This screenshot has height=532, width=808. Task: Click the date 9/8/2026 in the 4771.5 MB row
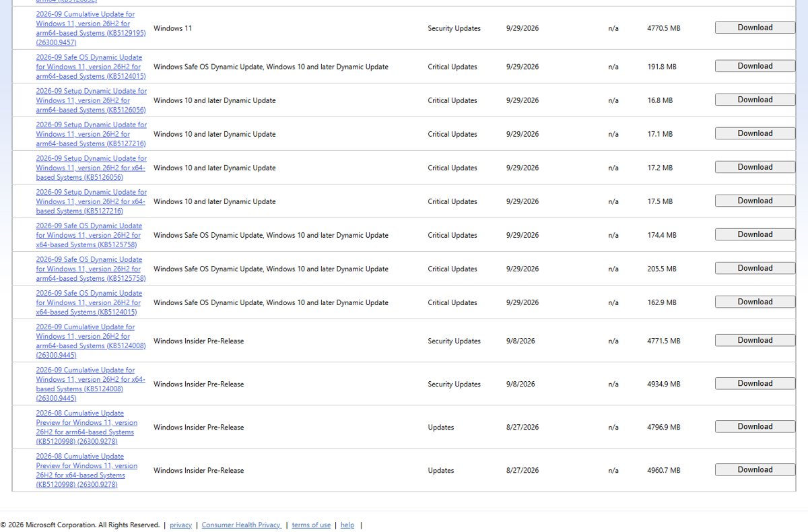coord(520,341)
